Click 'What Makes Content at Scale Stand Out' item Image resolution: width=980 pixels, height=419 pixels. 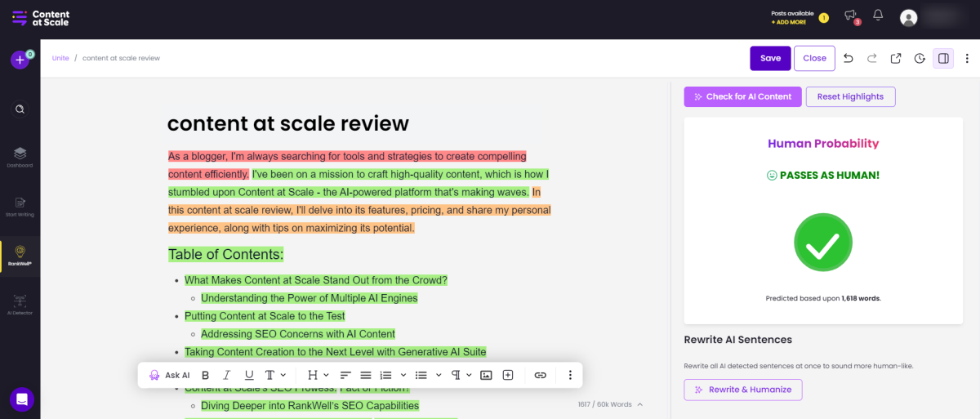coord(316,280)
